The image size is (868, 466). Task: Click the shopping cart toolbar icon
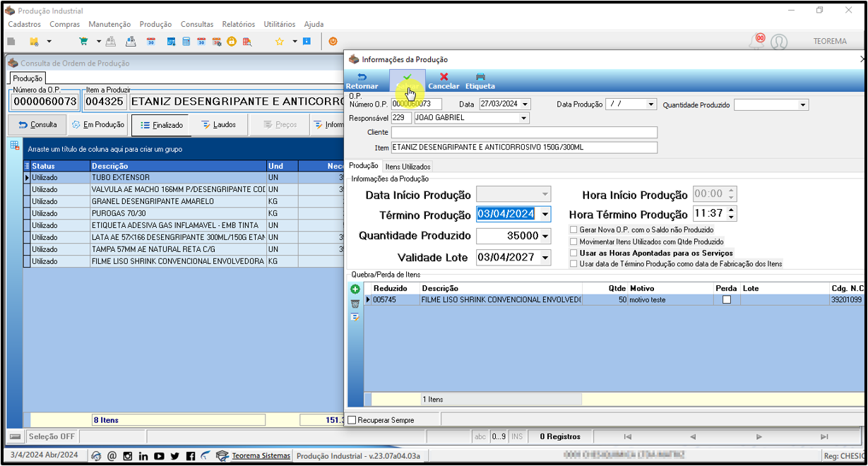[84, 42]
